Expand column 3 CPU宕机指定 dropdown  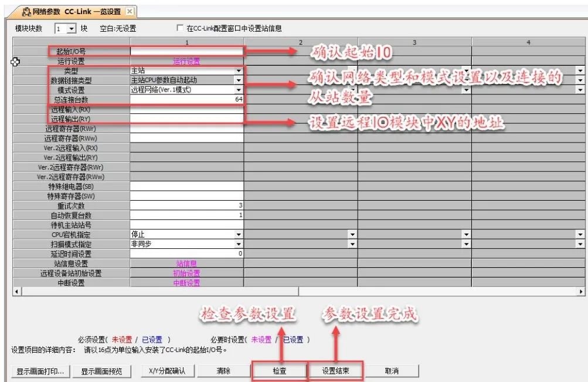(x=466, y=235)
